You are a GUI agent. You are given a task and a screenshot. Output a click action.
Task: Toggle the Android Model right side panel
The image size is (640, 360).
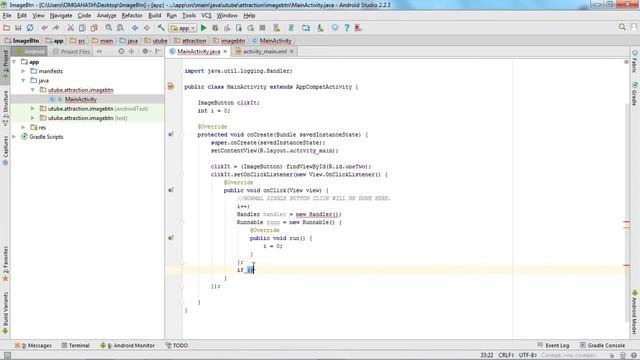635,312
